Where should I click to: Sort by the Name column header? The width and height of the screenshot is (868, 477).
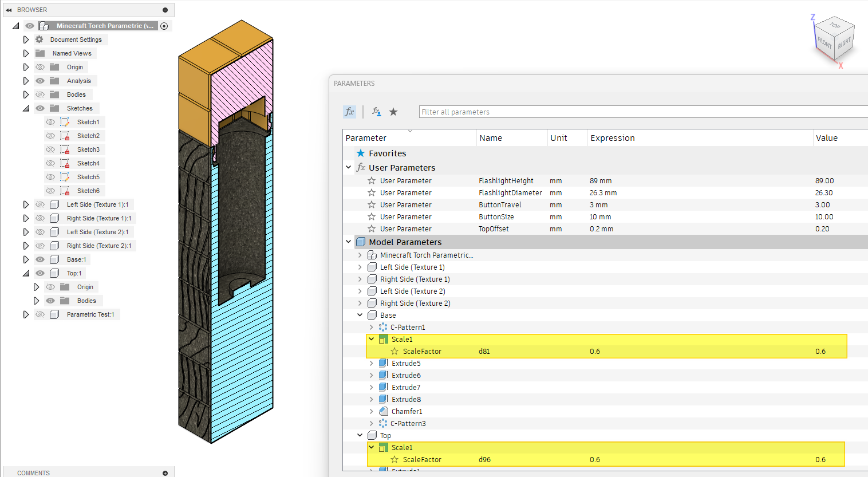pyautogui.click(x=491, y=138)
